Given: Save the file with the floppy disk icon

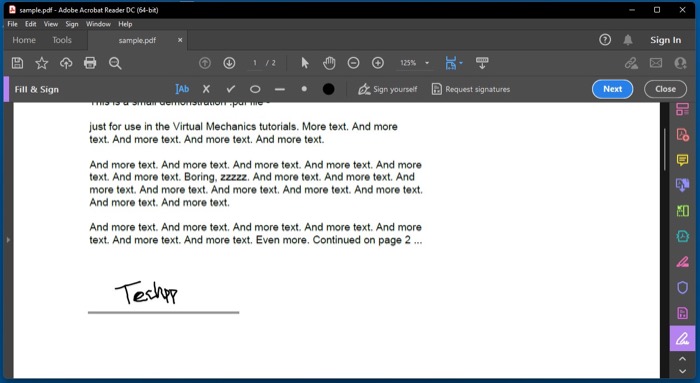Looking at the screenshot, I should click(17, 63).
